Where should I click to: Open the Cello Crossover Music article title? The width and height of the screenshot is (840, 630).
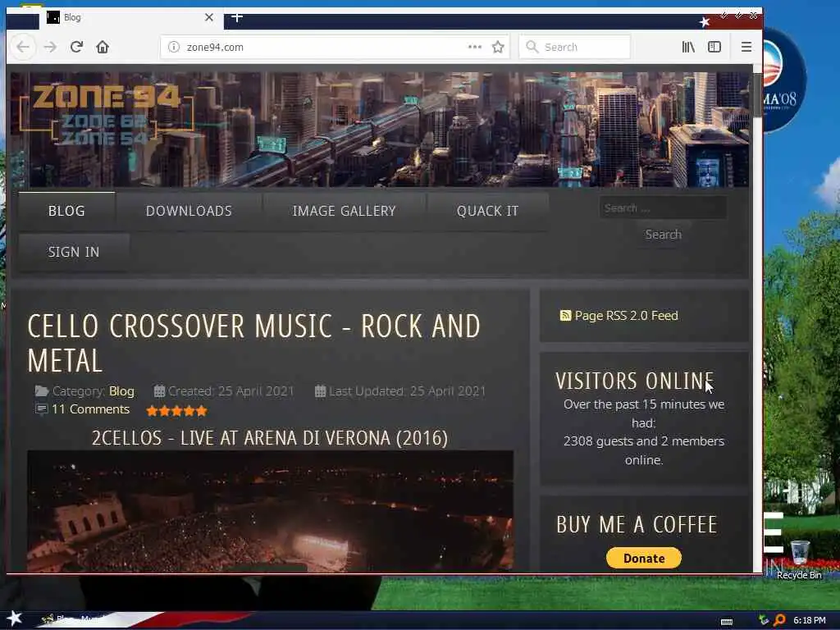[x=254, y=343]
